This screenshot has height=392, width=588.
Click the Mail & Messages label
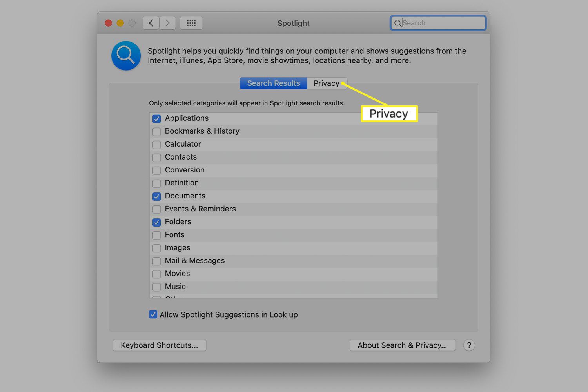(195, 260)
